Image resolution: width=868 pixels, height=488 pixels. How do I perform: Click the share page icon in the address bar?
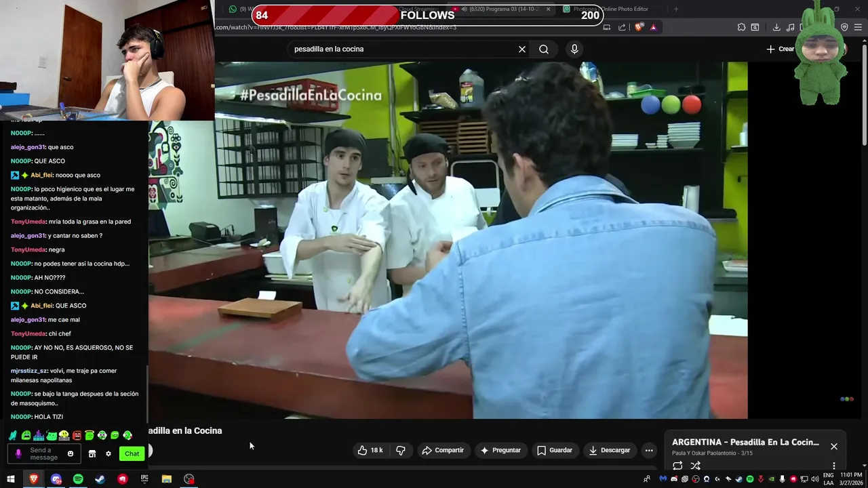point(622,27)
